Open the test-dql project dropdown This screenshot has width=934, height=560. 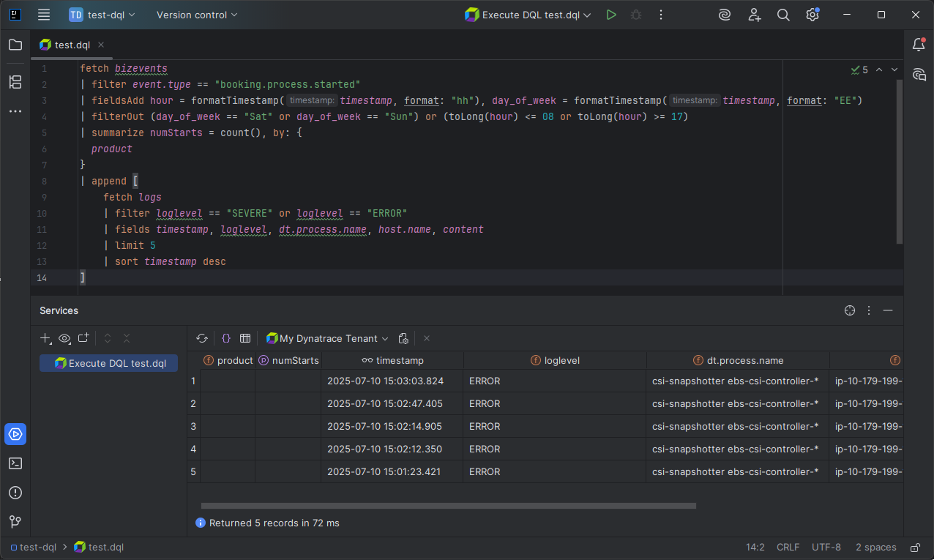(102, 15)
